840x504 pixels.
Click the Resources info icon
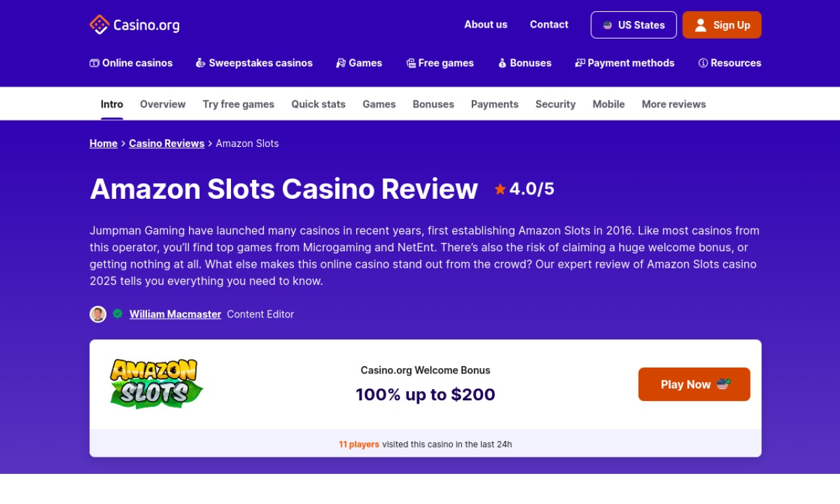coord(703,63)
